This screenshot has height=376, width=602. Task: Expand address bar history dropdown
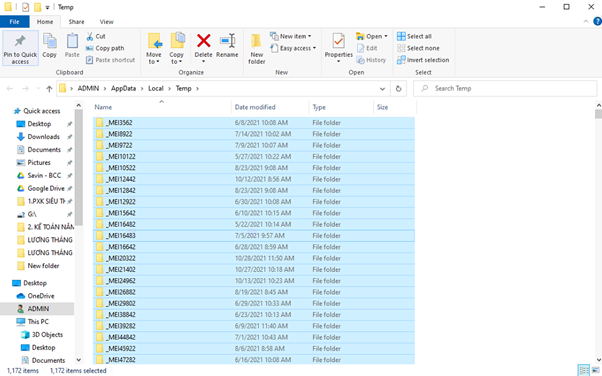tap(382, 89)
